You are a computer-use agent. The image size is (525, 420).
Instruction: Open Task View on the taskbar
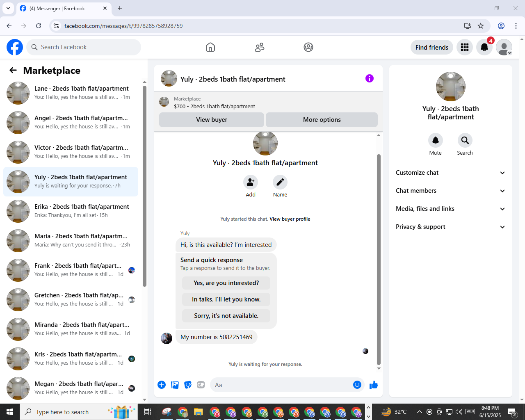148,412
